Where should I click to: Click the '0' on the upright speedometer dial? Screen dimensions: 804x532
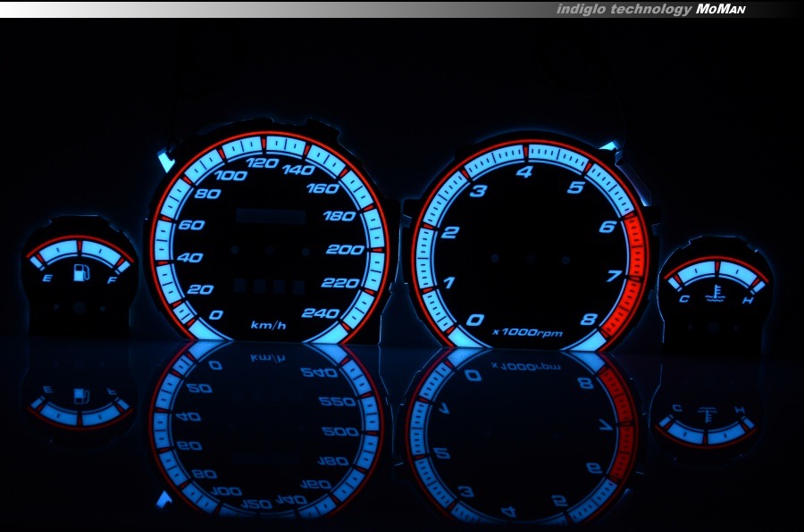tap(216, 314)
